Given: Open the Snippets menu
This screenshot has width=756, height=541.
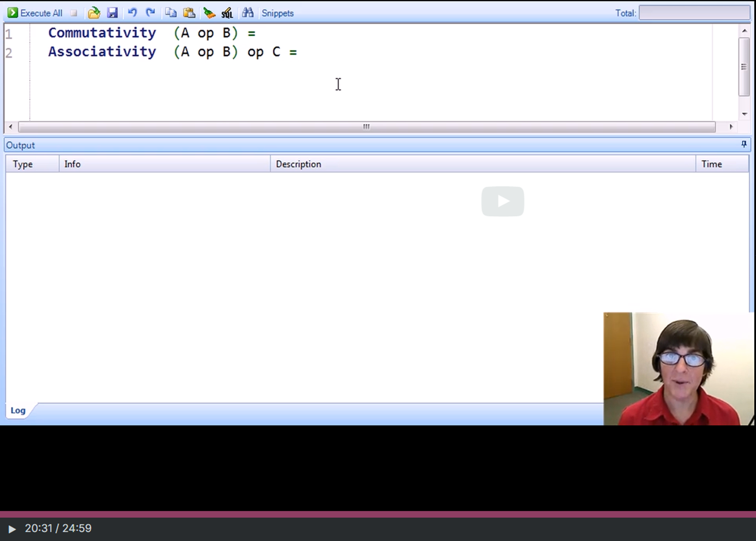Looking at the screenshot, I should (x=277, y=13).
